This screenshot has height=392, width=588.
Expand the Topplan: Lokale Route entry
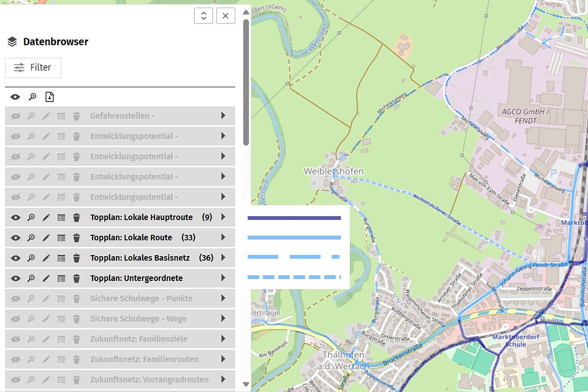[x=223, y=237]
